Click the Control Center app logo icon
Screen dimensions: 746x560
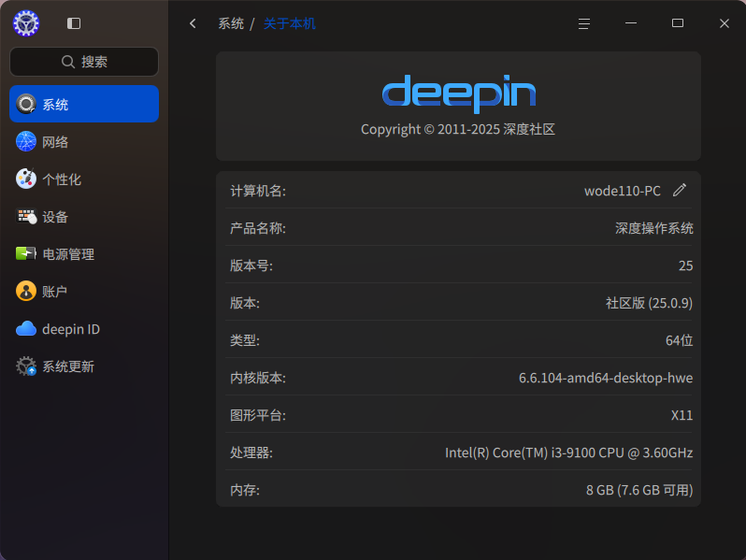click(26, 22)
